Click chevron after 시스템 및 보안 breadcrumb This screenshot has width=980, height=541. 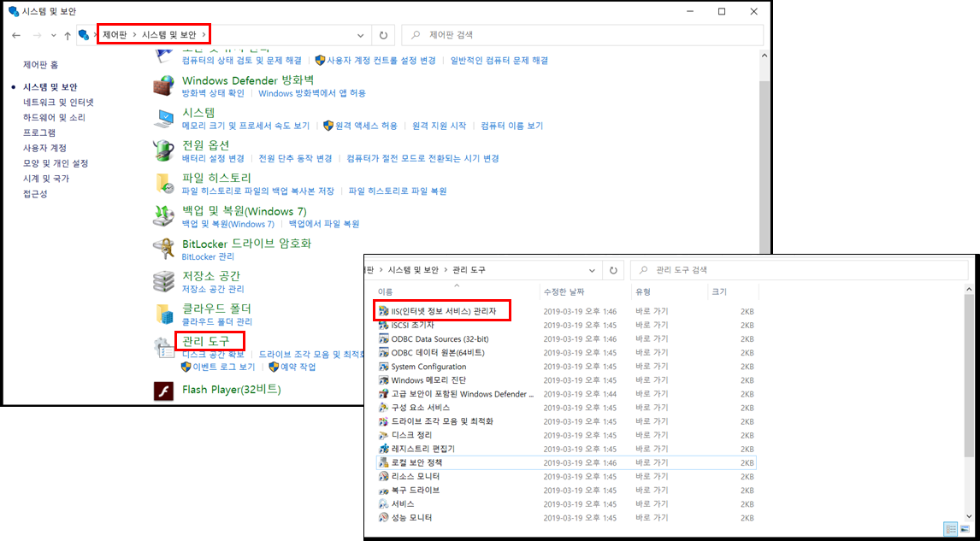click(204, 35)
